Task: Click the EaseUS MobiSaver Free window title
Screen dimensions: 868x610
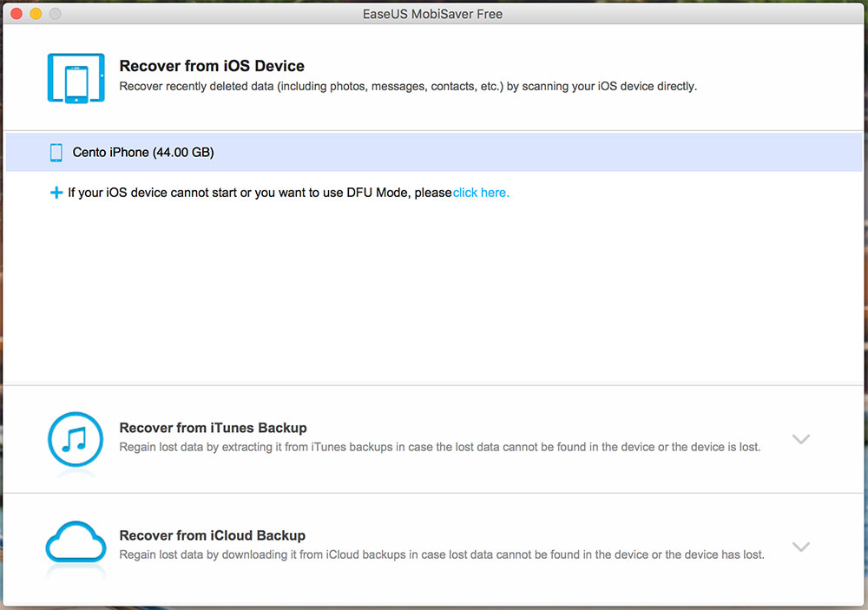Action: [x=432, y=14]
